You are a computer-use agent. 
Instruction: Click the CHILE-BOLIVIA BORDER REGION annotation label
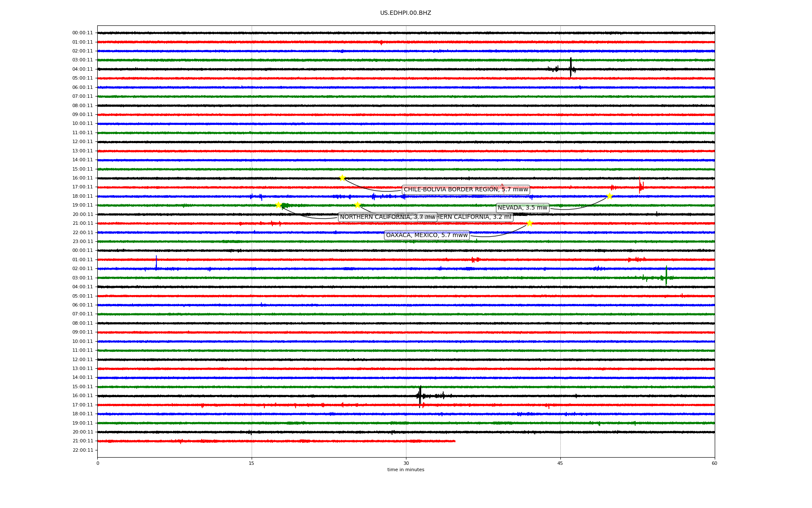pyautogui.click(x=466, y=190)
